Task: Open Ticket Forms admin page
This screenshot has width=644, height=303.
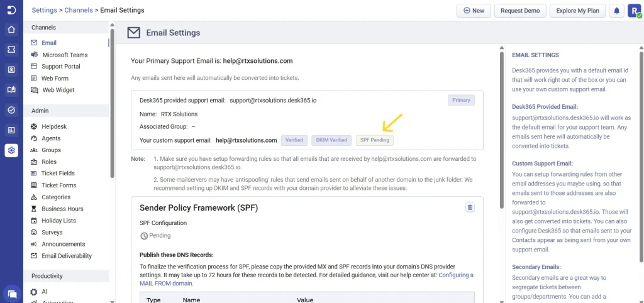Action: [58, 185]
